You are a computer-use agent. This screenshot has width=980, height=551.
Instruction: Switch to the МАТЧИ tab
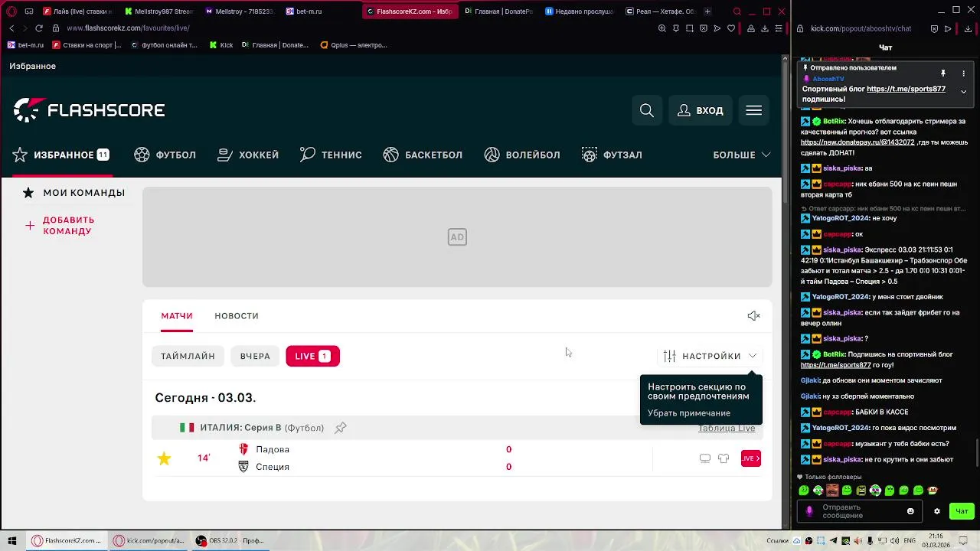pyautogui.click(x=177, y=315)
